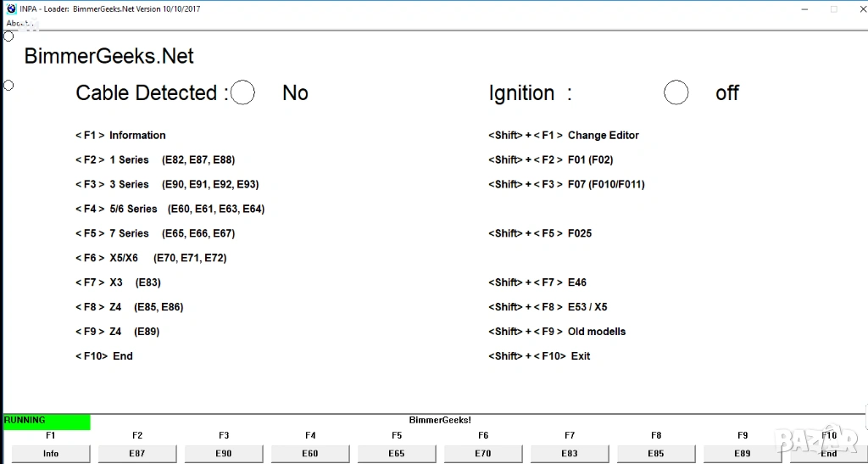
Task: Click 'Shift+F8 E53 / X5' text
Action: (x=548, y=307)
